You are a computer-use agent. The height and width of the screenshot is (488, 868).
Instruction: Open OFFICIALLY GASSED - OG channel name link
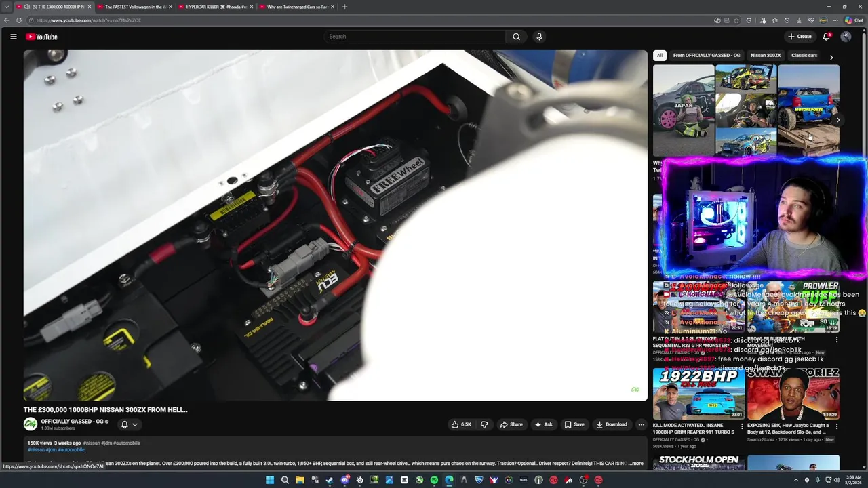click(x=72, y=422)
